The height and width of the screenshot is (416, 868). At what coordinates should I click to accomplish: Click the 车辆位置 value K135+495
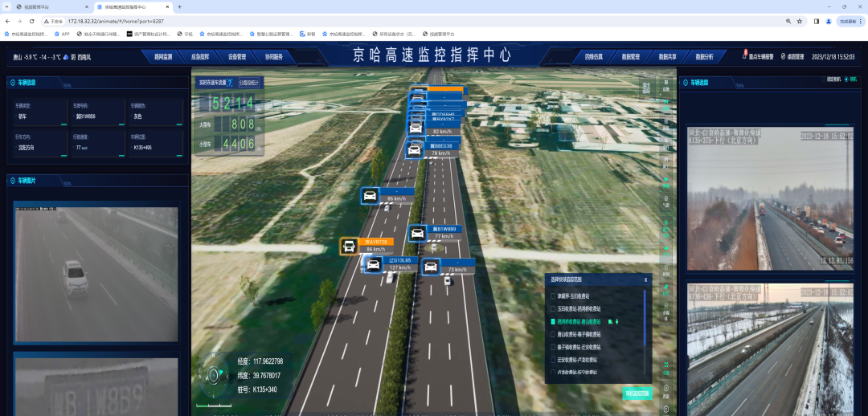(x=145, y=148)
